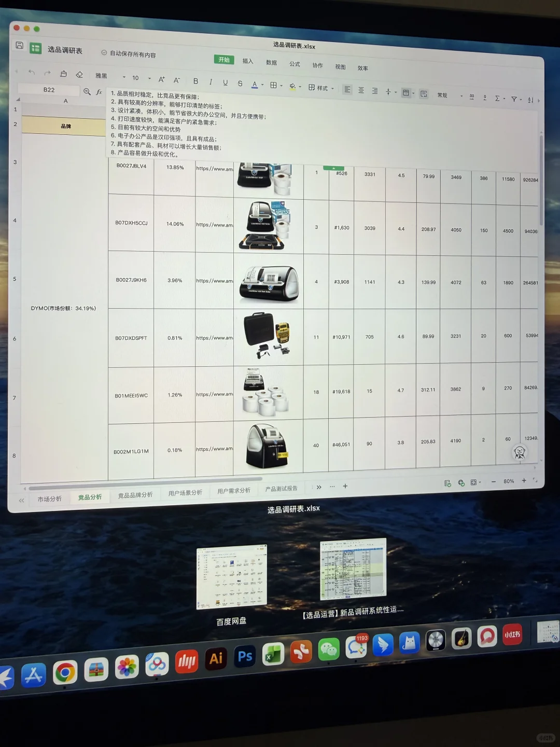Screen dimensions: 560x747
Task: Open the 样式 cell style dropdown
Action: click(321, 88)
